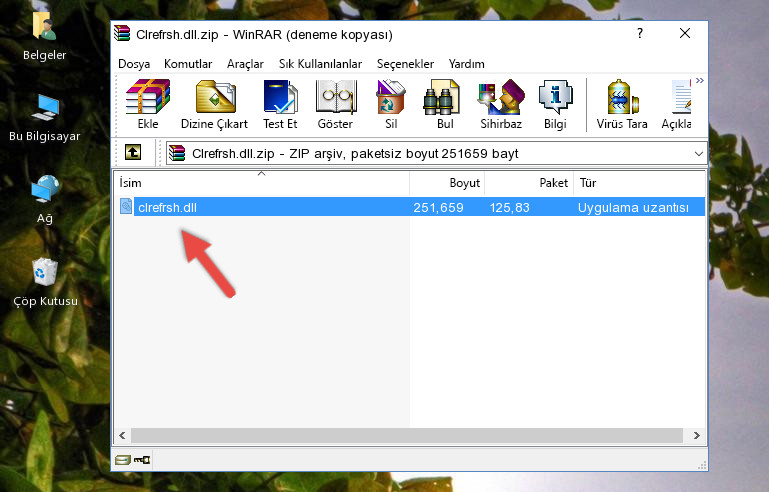Click the Sil delete icon
This screenshot has width=769, height=492.
coord(391,104)
